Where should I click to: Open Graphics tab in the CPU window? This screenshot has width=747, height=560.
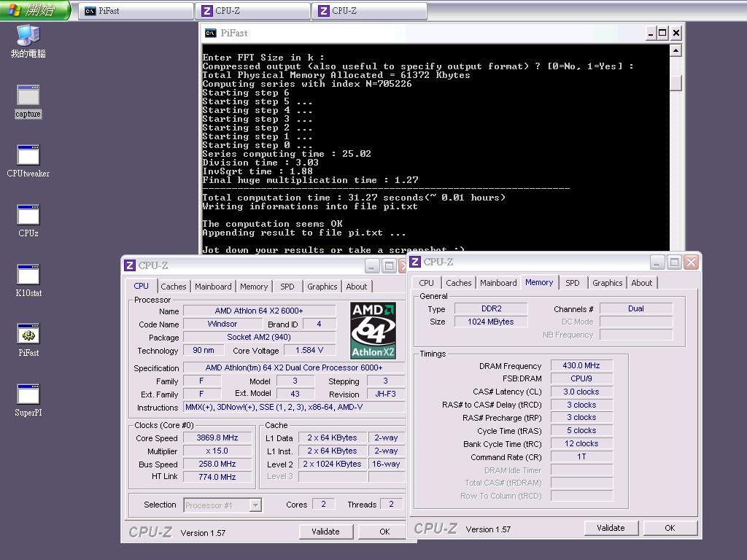pyautogui.click(x=322, y=287)
